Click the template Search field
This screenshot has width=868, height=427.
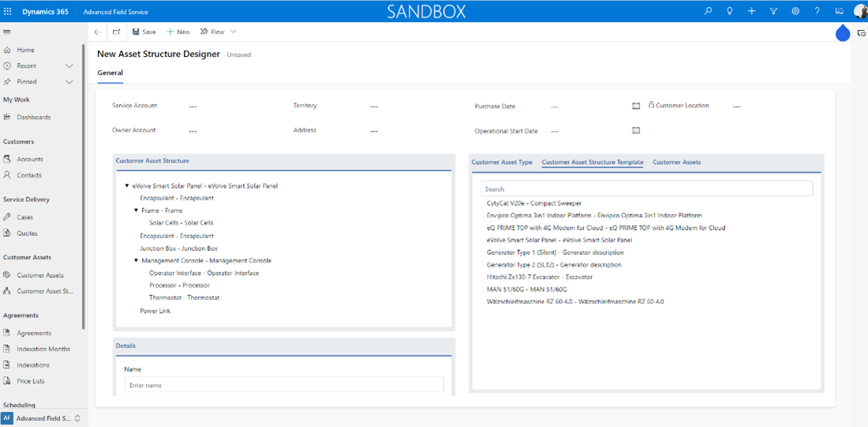click(646, 189)
